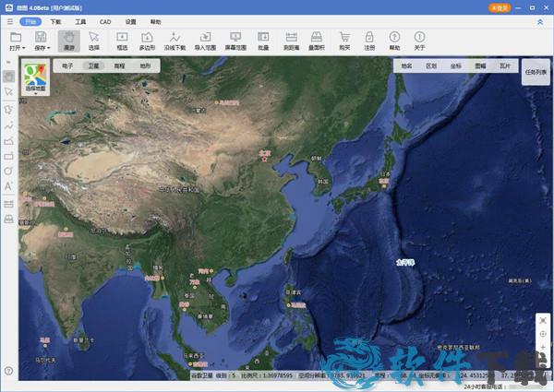Open the 批量 batch download tool
554x392 pixels.
263,41
